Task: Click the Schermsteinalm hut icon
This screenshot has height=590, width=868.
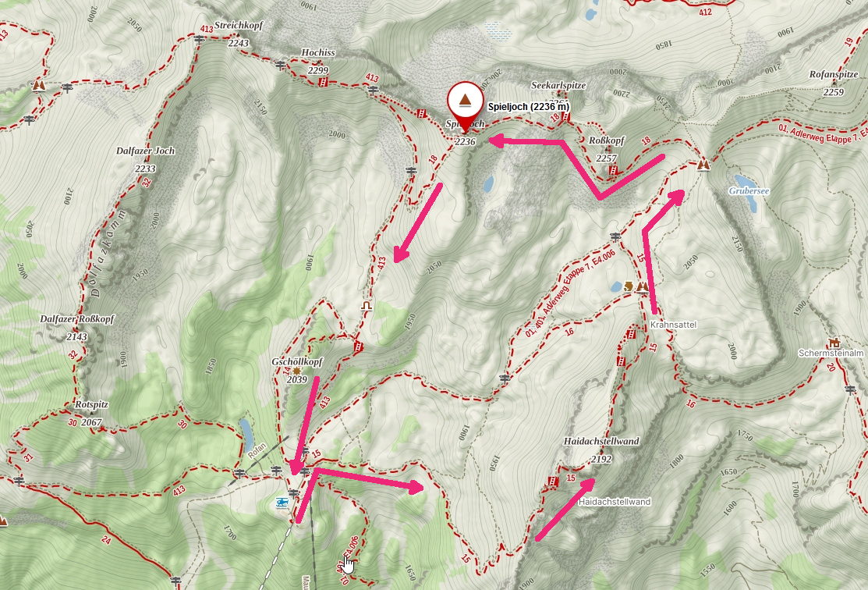Action: [x=834, y=343]
